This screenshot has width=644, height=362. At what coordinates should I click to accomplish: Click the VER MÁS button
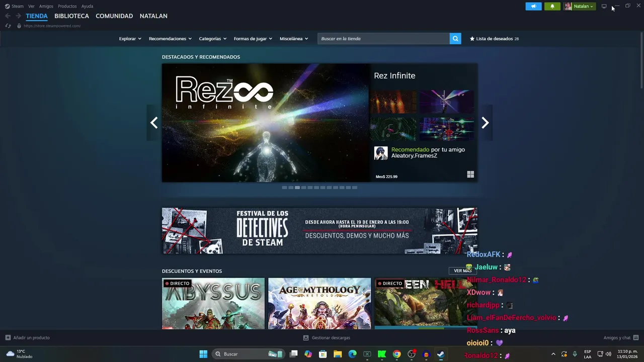pos(462,270)
